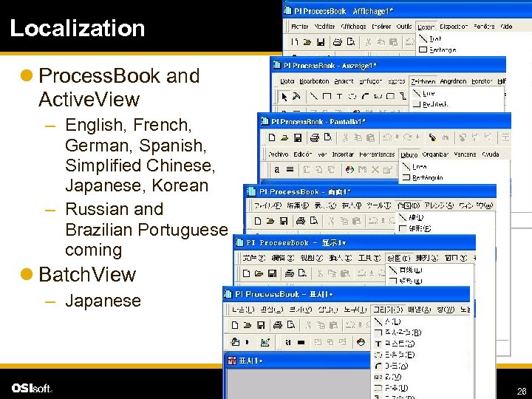Screen dimensions: 532x399
Task: Choose Rechteck from the German Zeichnen menu
Action: (435, 104)
